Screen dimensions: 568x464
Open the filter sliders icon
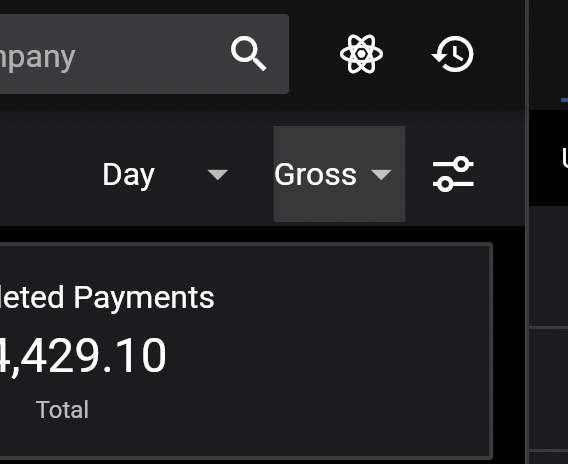[x=453, y=174]
